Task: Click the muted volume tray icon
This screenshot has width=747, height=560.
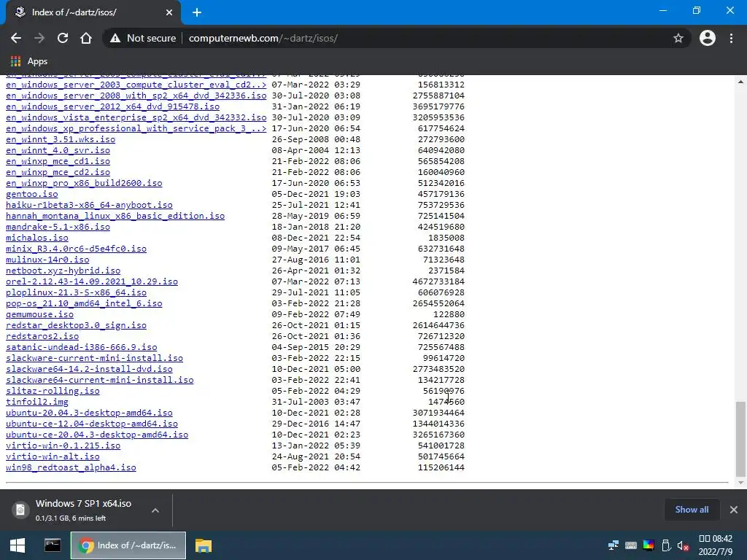Action: 683,545
